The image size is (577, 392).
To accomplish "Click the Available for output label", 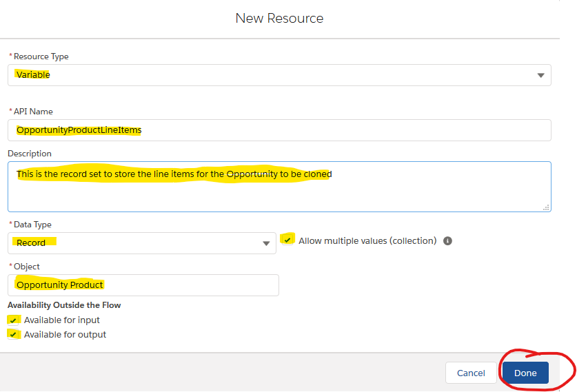I will click(65, 335).
